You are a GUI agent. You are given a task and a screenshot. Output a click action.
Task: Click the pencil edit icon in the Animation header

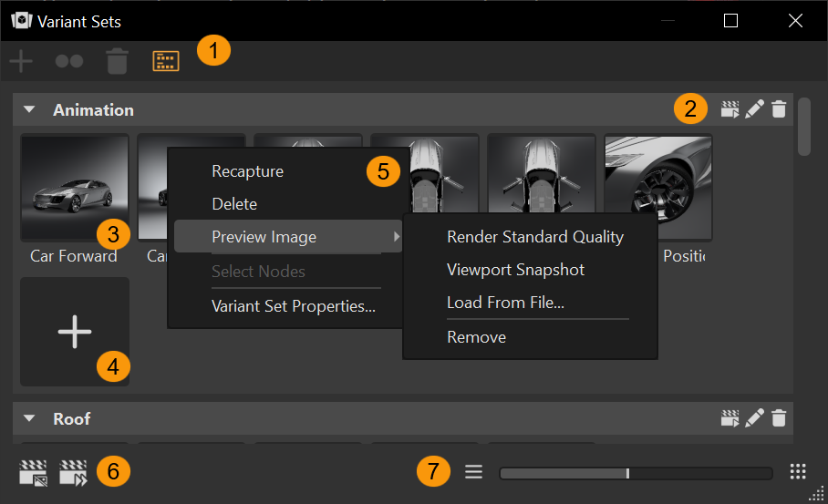point(755,109)
